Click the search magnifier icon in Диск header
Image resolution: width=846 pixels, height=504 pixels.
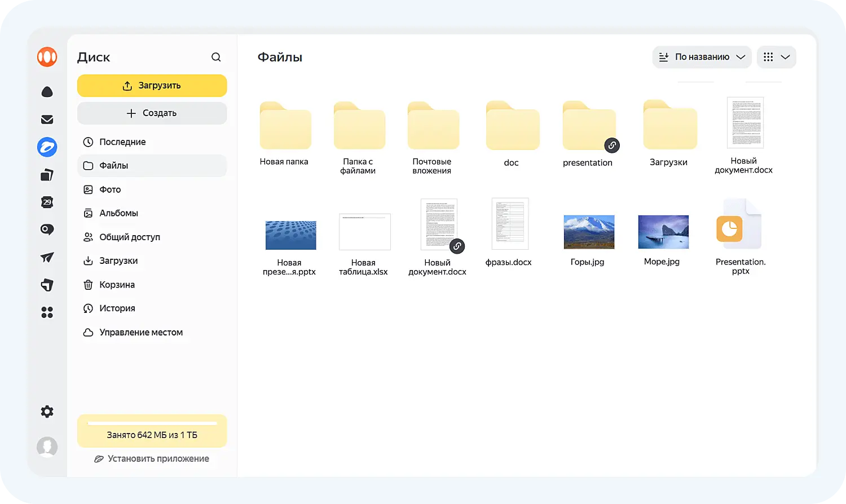click(x=216, y=57)
